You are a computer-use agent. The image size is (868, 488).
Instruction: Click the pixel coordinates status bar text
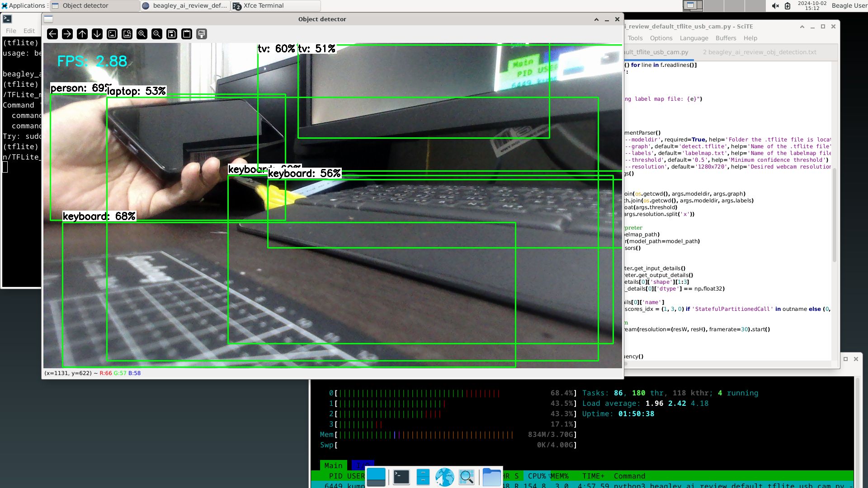(x=92, y=373)
